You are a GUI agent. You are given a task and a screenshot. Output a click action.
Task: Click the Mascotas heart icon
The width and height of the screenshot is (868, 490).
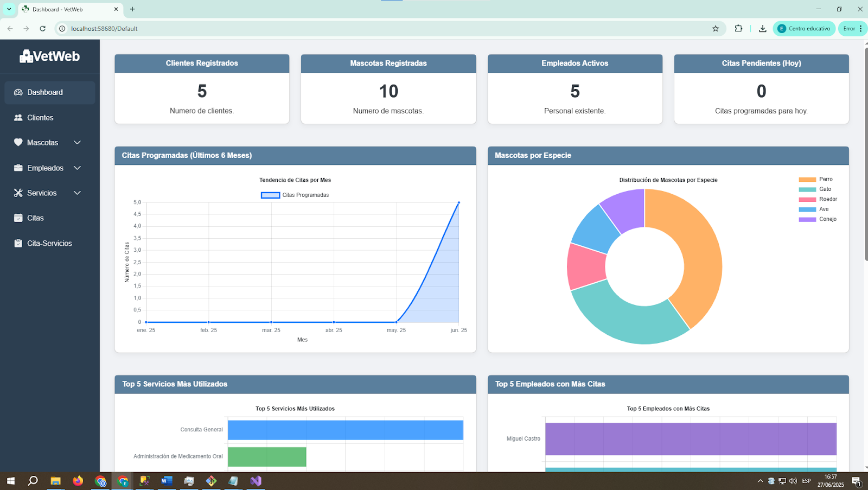18,143
